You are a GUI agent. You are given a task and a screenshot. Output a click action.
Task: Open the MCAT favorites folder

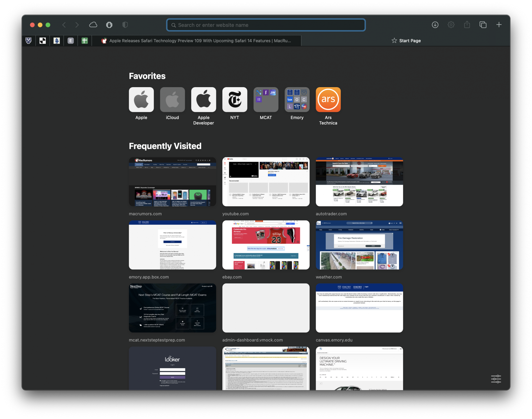266,100
